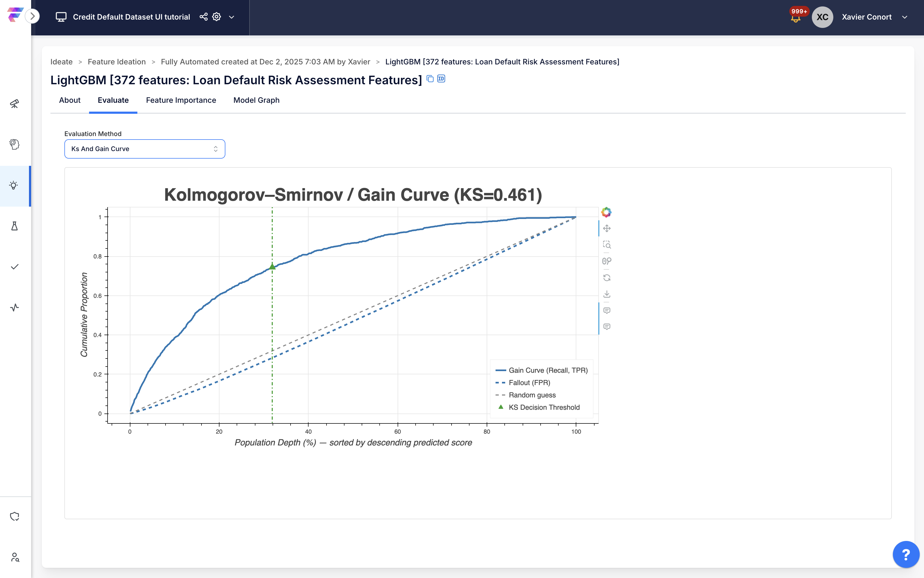The image size is (924, 578).
Task: Copy the model name using copy icon
Action: tap(430, 79)
